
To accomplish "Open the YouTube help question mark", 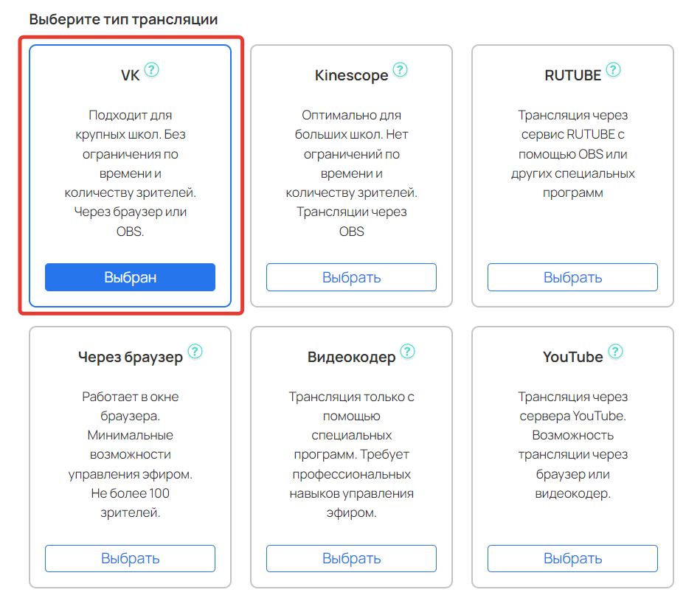I will point(615,352).
